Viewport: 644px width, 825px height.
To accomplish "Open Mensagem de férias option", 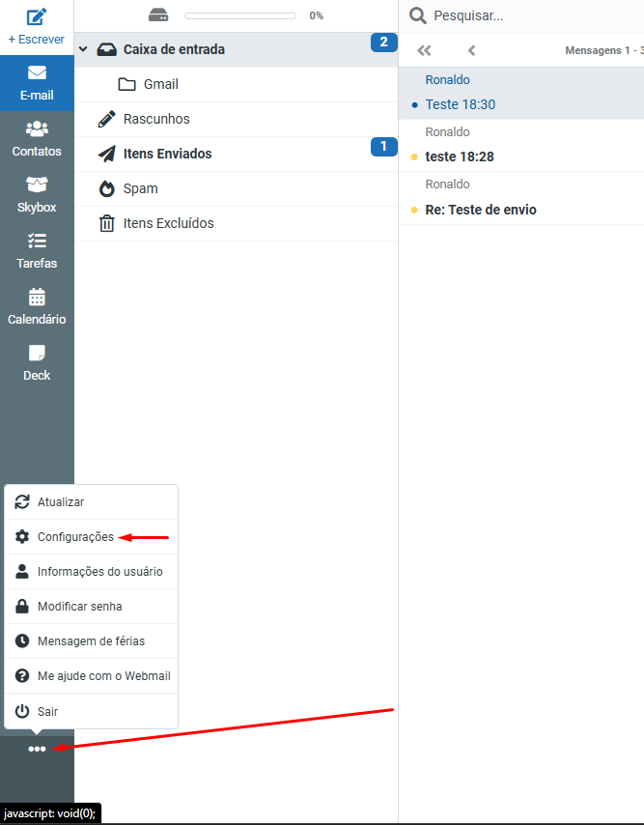I will click(x=91, y=640).
